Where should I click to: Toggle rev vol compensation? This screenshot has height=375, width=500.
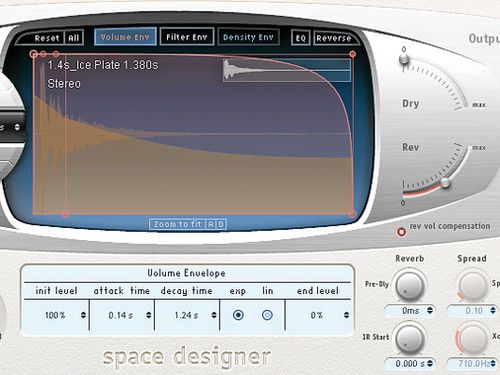(401, 232)
